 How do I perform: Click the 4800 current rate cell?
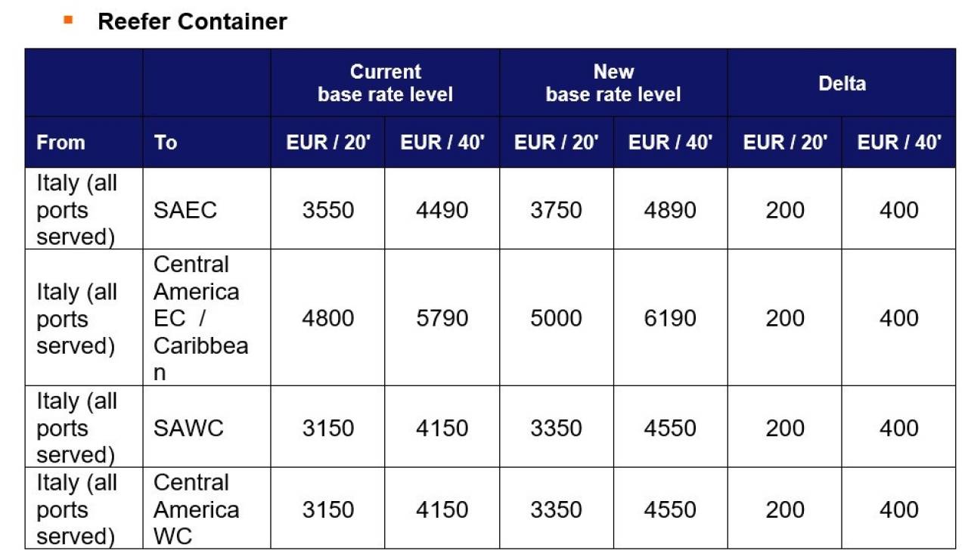pyautogui.click(x=328, y=318)
